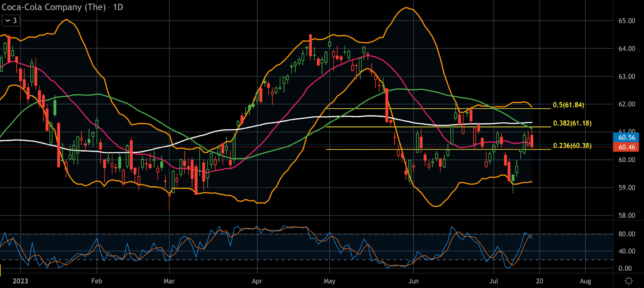The width and height of the screenshot is (644, 288).
Task: Click the 62.00 price axis label
Action: 627,104
